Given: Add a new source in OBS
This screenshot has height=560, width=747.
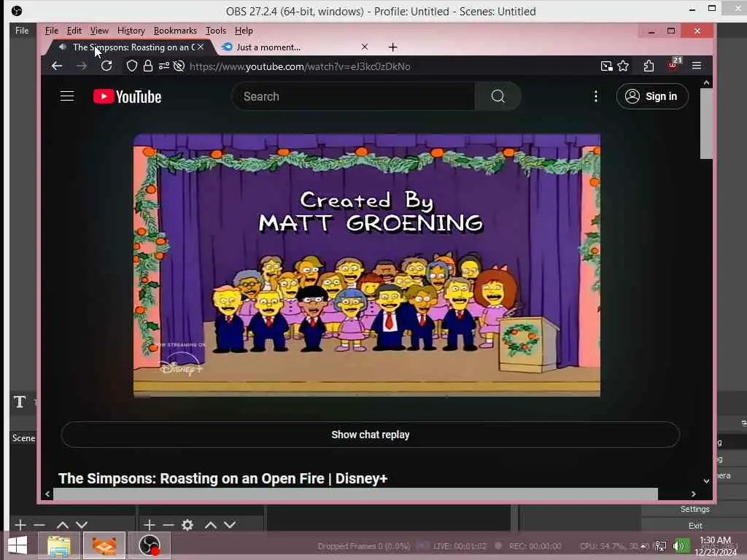Looking at the screenshot, I should tap(149, 525).
